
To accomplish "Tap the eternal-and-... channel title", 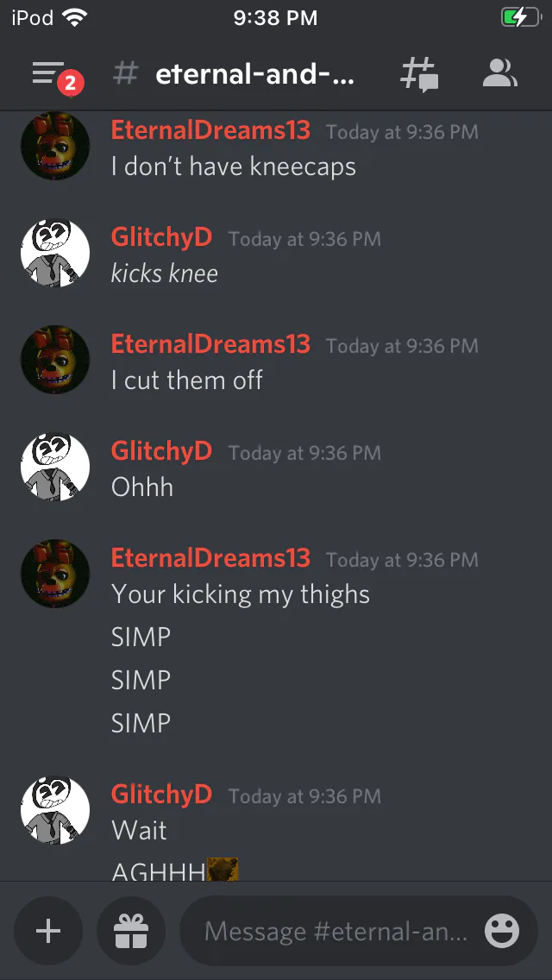I will coord(254,75).
